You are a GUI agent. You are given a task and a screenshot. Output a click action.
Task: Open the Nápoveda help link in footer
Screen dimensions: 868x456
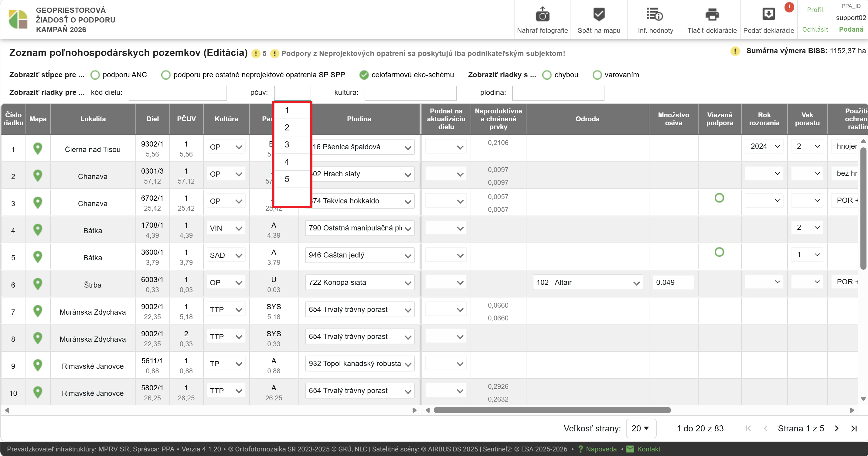coord(601,449)
